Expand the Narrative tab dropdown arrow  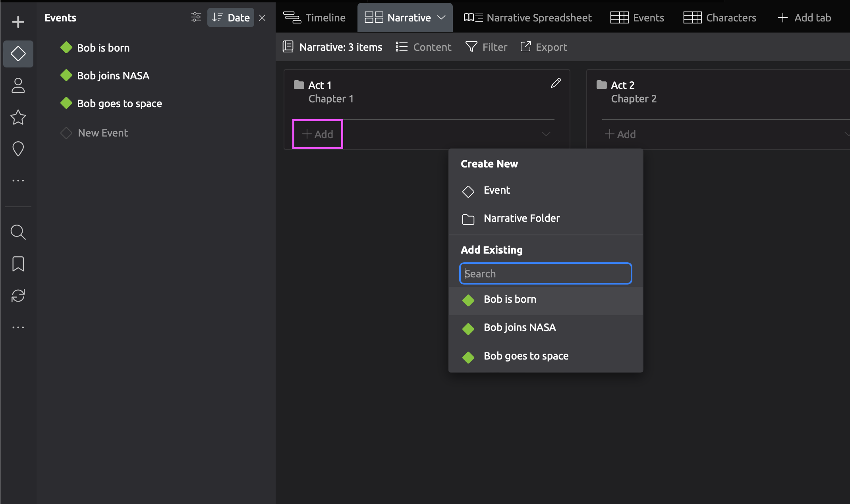click(441, 17)
